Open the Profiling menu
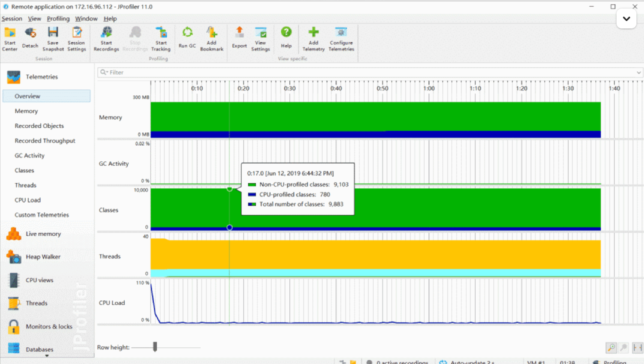Screen dimensions: 644x364 (58, 18)
